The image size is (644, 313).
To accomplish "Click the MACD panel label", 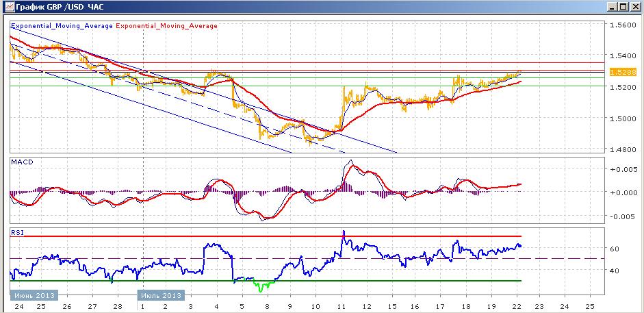I will pos(22,162).
